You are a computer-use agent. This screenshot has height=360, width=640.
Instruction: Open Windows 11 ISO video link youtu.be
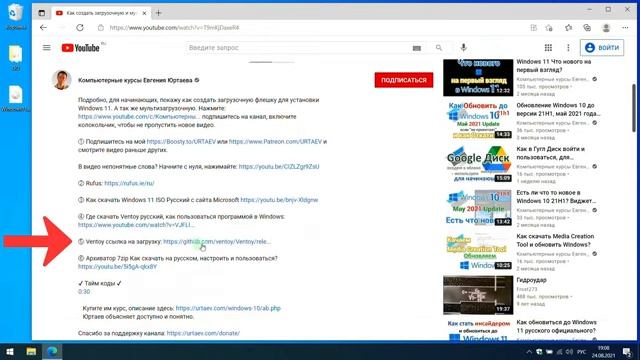click(x=279, y=200)
